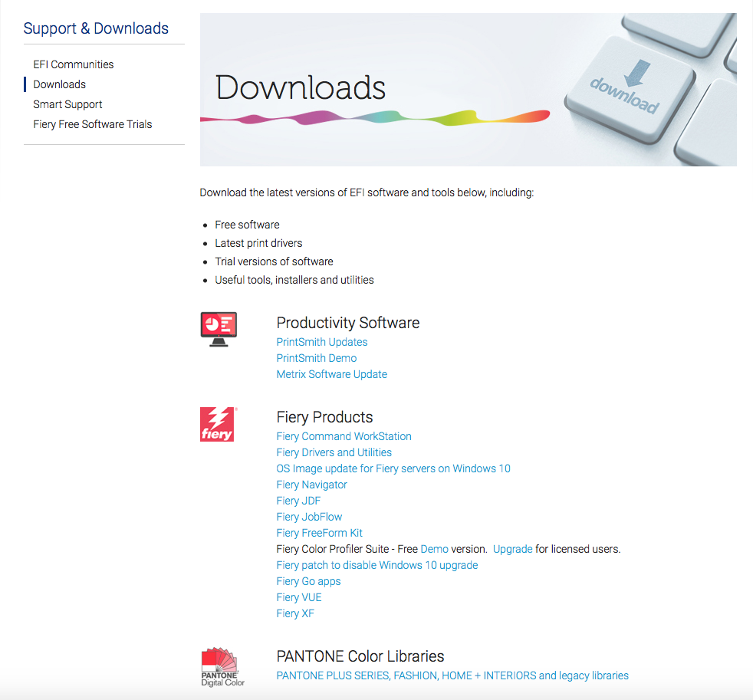753x700 pixels.
Task: Open the Fiery Navigator link
Action: click(x=312, y=485)
